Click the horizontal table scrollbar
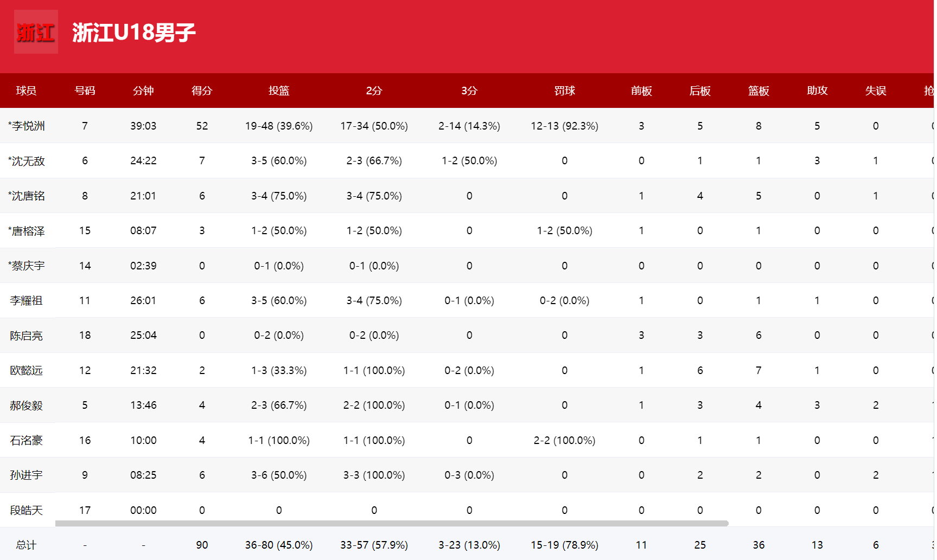Screen dimensions: 937x560 392,523
